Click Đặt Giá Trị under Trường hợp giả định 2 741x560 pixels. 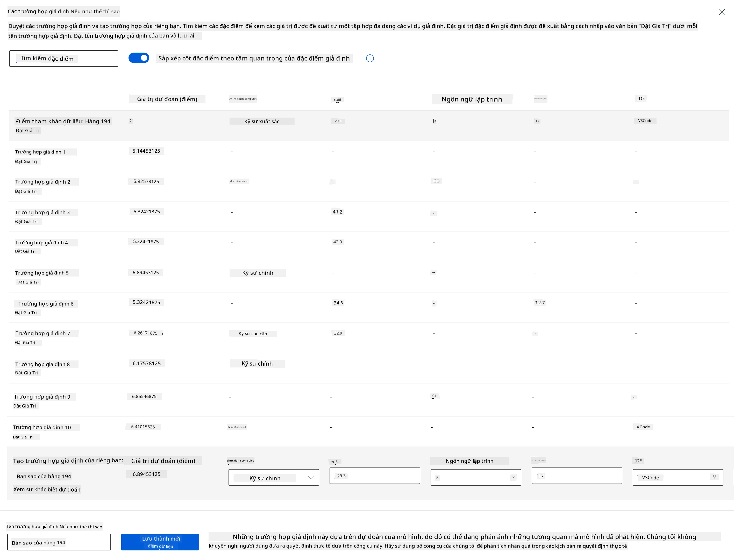[26, 191]
